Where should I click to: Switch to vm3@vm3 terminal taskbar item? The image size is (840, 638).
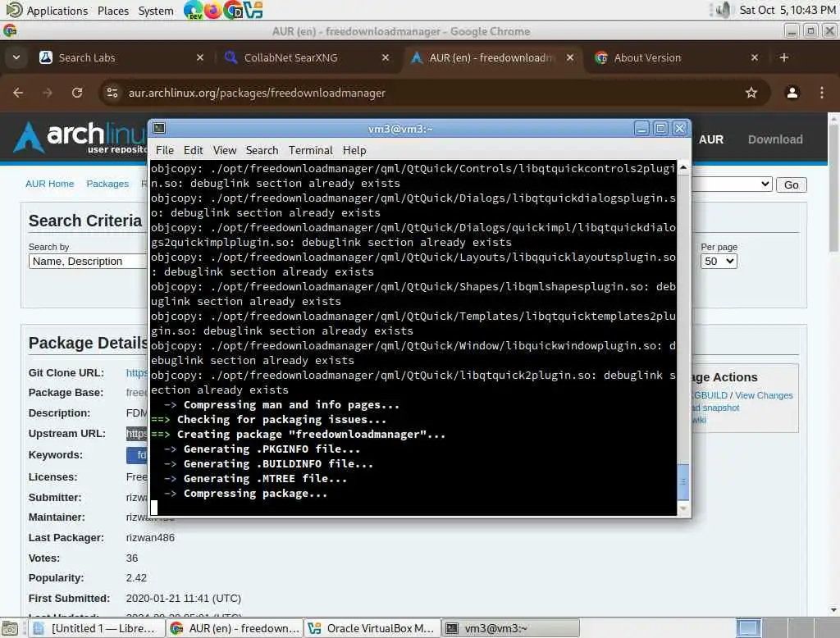coord(511,628)
